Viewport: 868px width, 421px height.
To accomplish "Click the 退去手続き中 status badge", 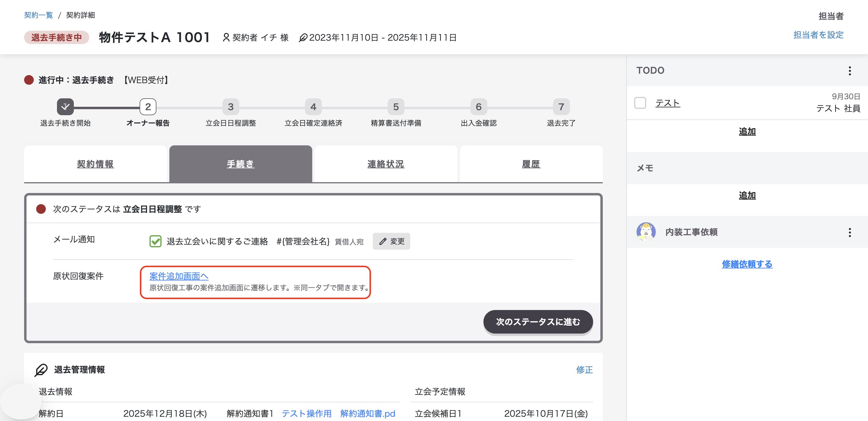I will pos(57,37).
